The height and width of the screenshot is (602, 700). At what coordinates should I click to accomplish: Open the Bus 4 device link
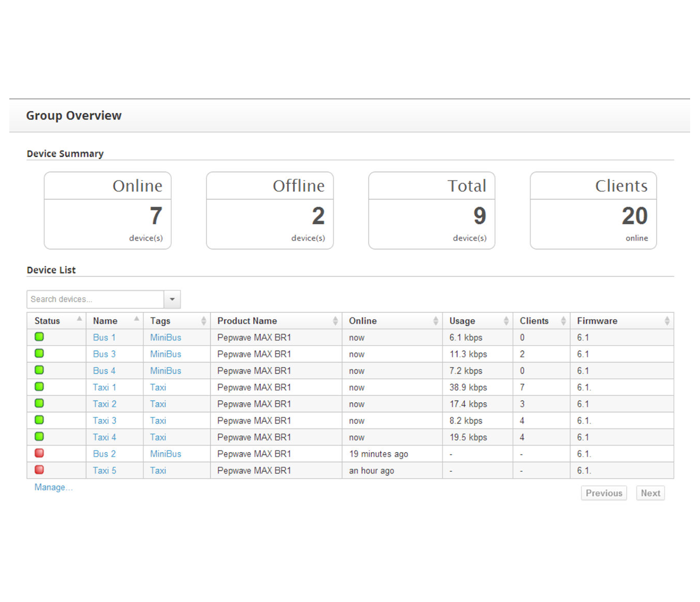(x=104, y=371)
